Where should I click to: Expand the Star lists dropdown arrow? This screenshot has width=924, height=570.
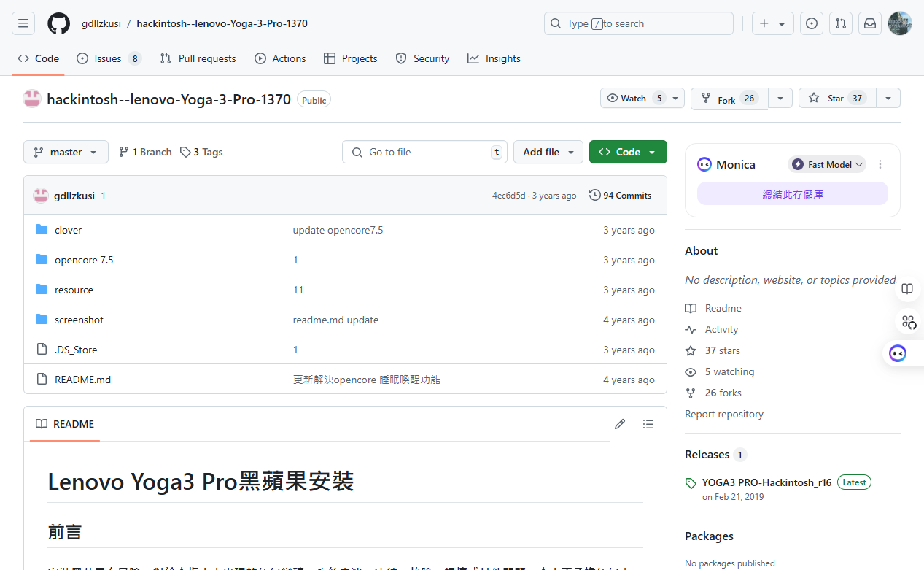[888, 99]
